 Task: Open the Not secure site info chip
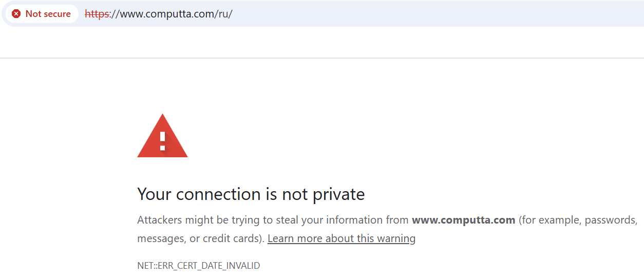(42, 14)
